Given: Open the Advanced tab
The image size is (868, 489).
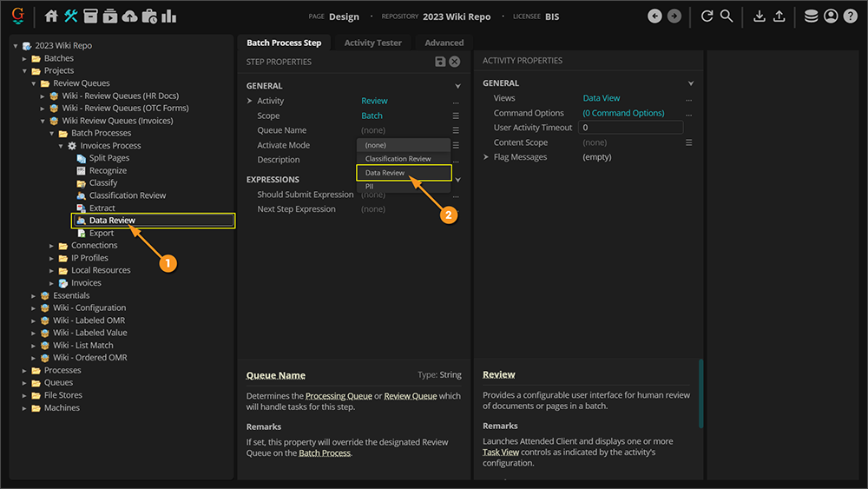Looking at the screenshot, I should click(444, 43).
